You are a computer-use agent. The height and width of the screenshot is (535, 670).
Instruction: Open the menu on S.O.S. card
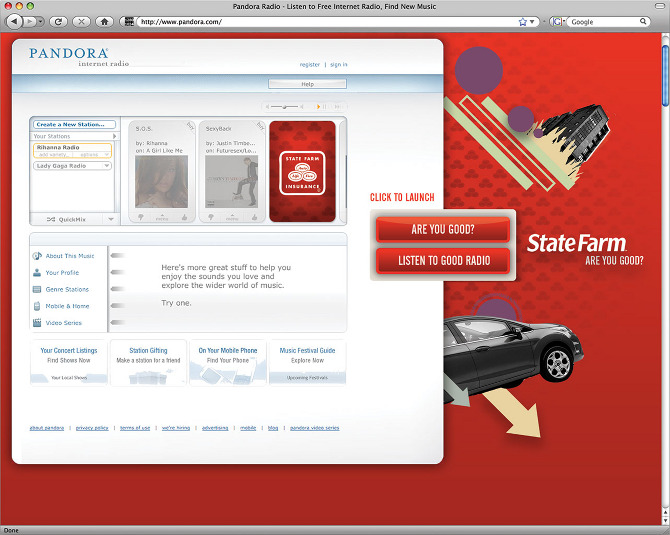coord(162,218)
